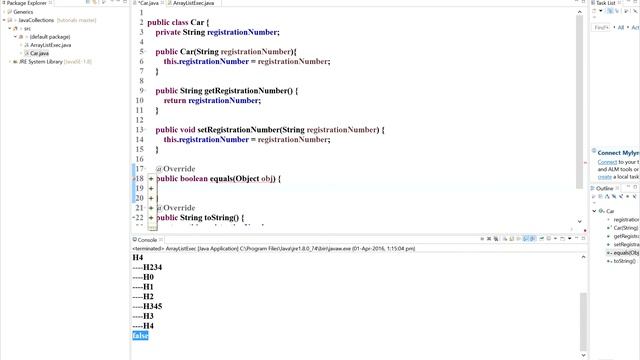The width and height of the screenshot is (640, 360).
Task: Minimize the code editor area
Action: (576, 2)
